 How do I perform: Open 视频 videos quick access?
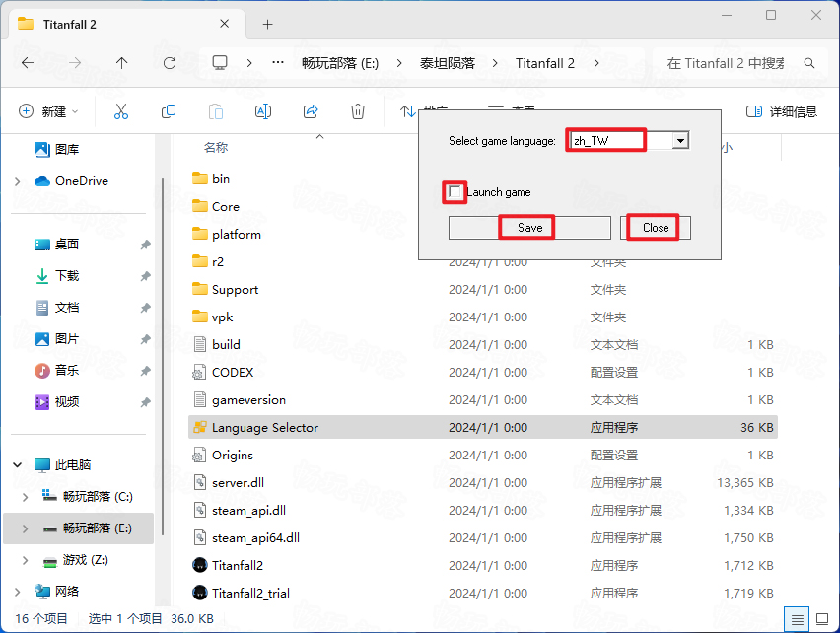(x=56, y=402)
